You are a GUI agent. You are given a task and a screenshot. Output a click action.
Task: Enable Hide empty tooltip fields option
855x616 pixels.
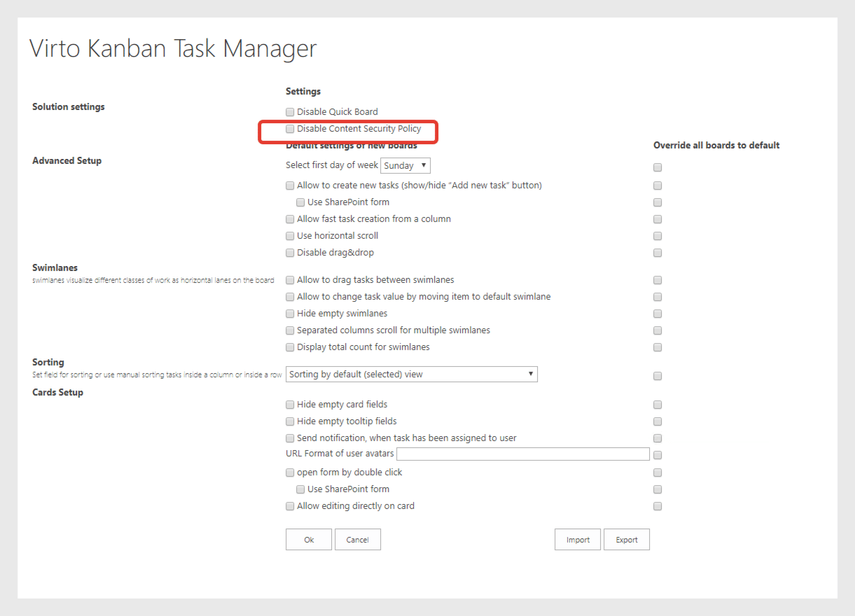pyautogui.click(x=290, y=422)
